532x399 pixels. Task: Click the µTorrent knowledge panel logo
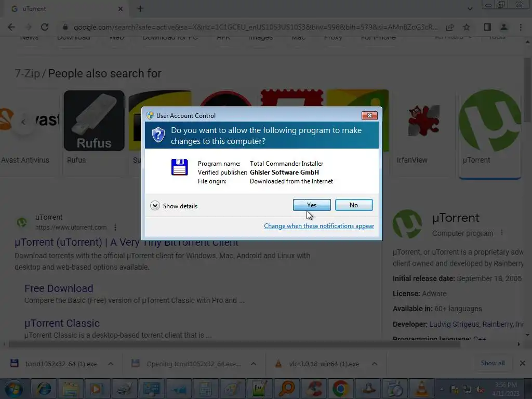[407, 224]
